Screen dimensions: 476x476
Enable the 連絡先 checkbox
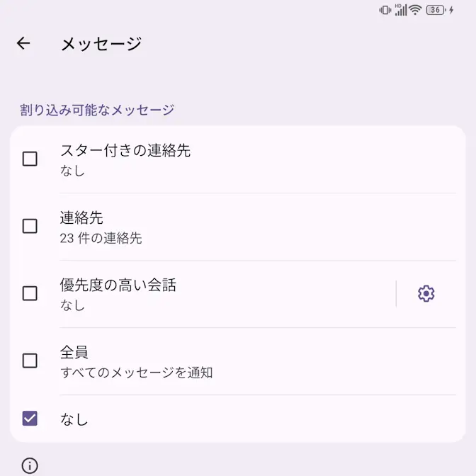click(x=30, y=226)
